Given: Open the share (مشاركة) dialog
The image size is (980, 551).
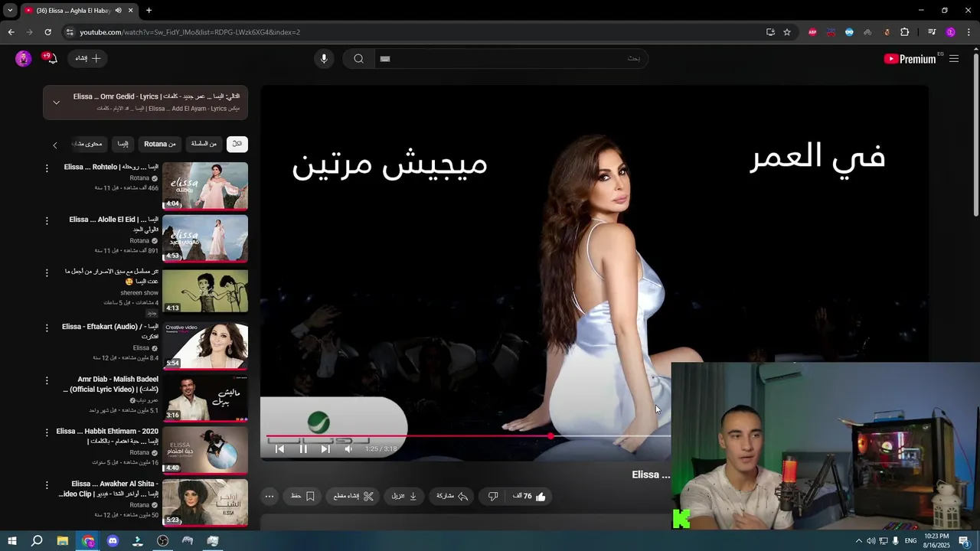Looking at the screenshot, I should [452, 496].
